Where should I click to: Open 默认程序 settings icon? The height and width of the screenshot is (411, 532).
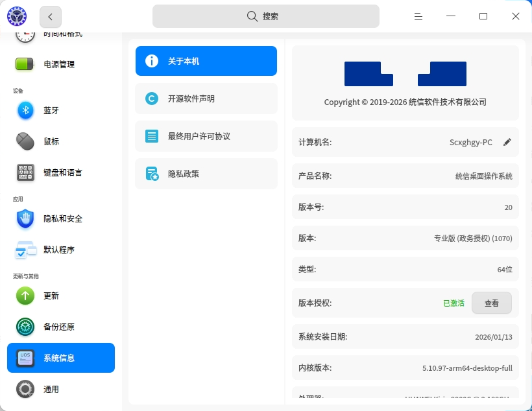[x=25, y=250]
